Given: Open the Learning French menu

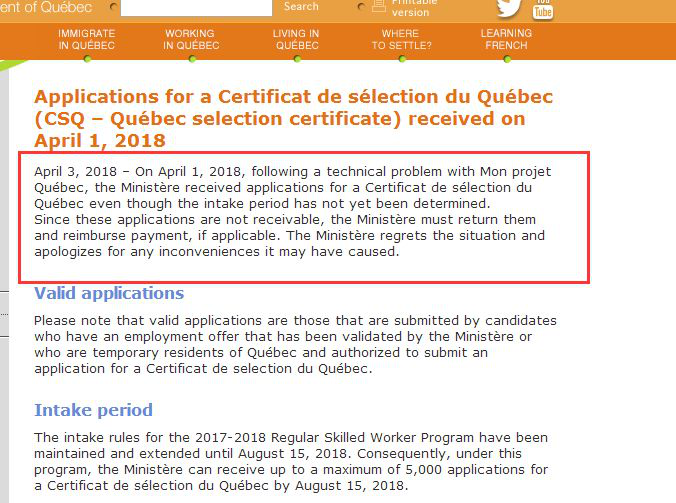Looking at the screenshot, I should [506, 39].
